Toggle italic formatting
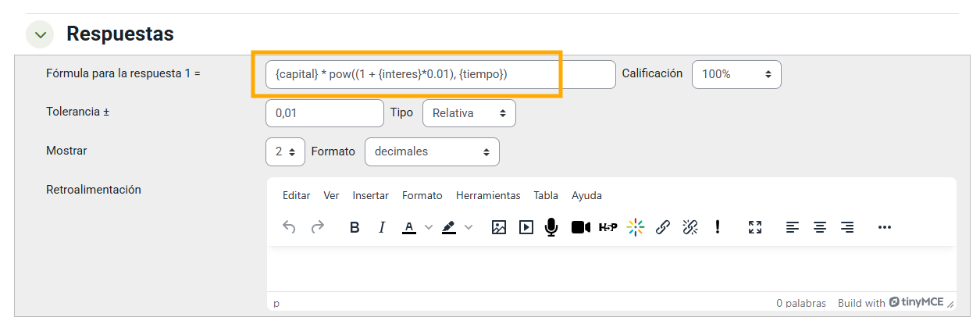The height and width of the screenshot is (324, 980). (x=382, y=227)
